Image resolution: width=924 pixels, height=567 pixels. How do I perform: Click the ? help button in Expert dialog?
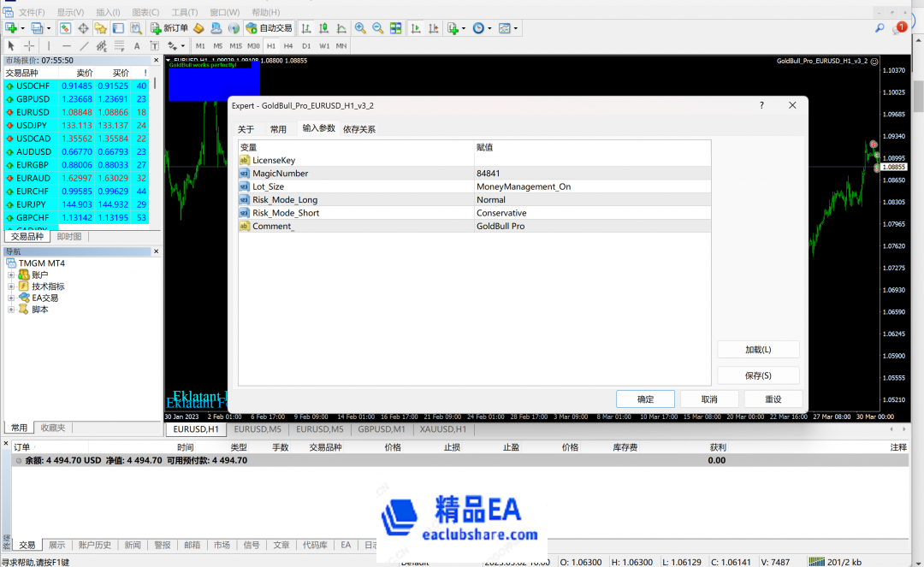[761, 105]
